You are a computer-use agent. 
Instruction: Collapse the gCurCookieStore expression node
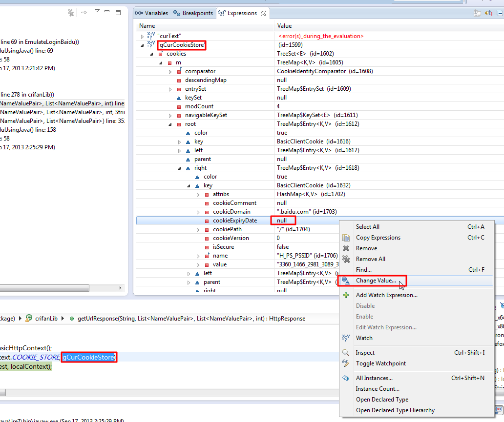[x=143, y=45]
